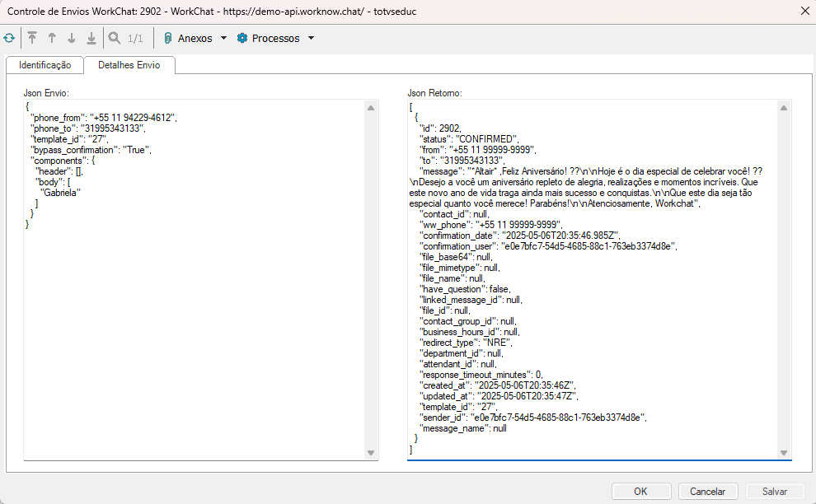Click the next record down arrow
The height and width of the screenshot is (504, 816).
point(72,39)
